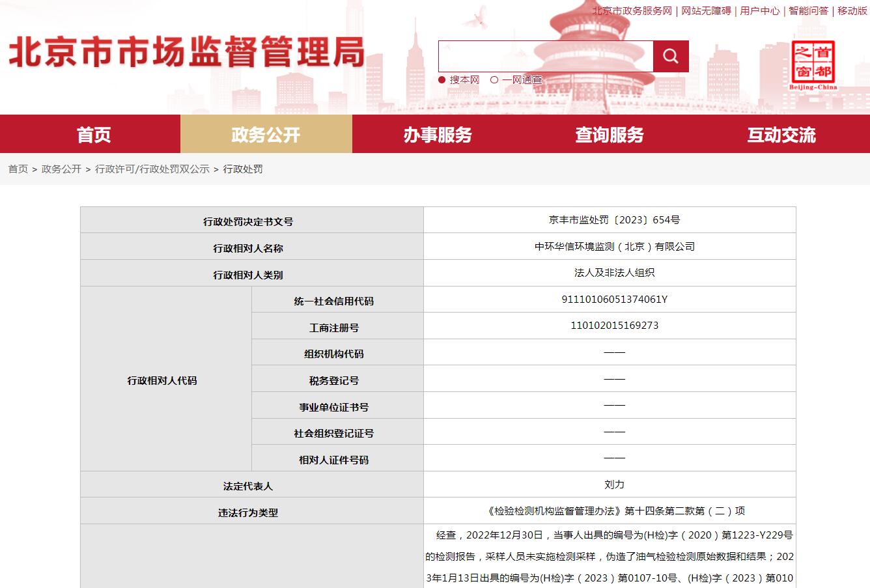Open the 办事服务 navigation tab
The height and width of the screenshot is (588, 870).
pyautogui.click(x=438, y=134)
